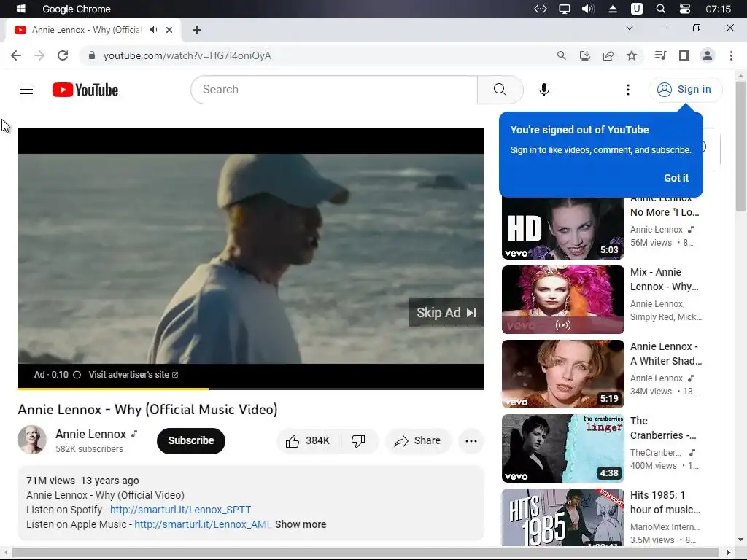Open the Lennox_AME Apple Music link

click(203, 525)
